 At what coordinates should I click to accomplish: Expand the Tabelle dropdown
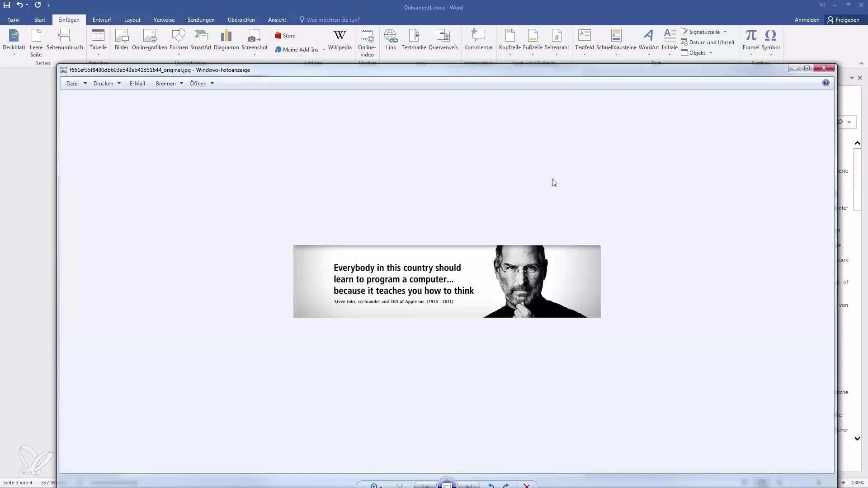tap(98, 55)
